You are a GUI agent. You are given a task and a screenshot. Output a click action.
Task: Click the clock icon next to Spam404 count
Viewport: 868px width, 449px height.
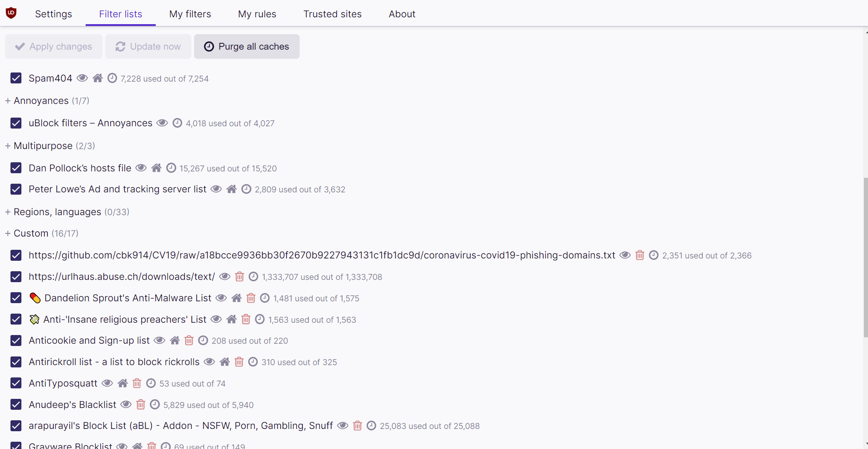(112, 78)
